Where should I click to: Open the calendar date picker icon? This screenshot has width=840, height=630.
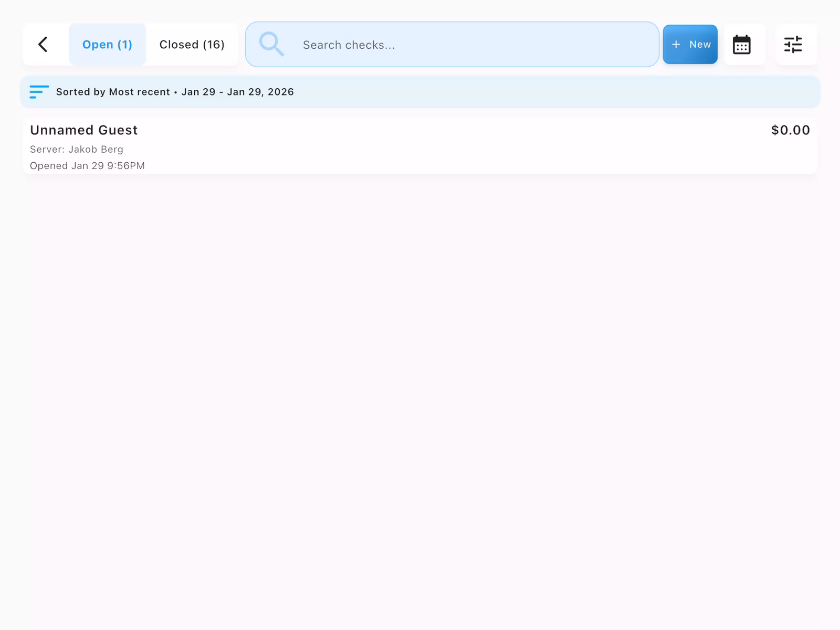[x=741, y=45]
